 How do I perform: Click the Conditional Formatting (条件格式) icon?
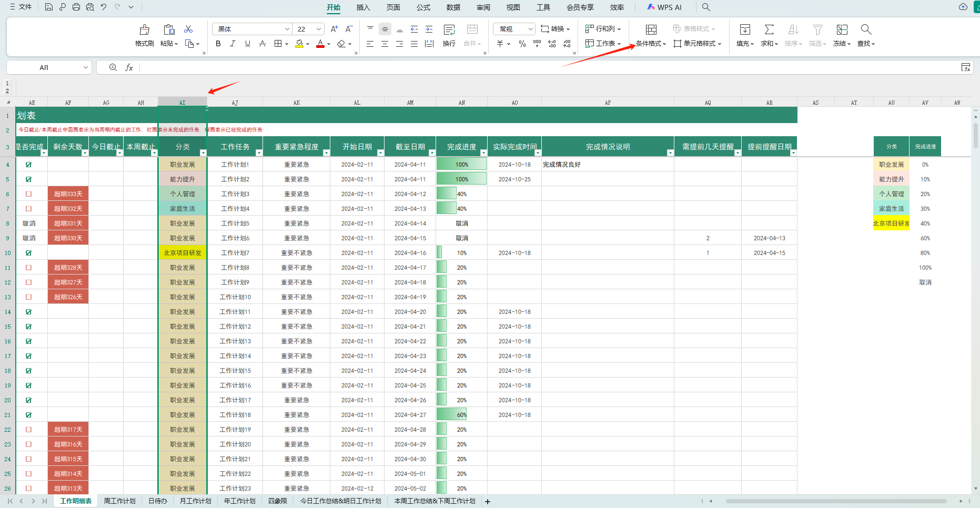point(651,29)
